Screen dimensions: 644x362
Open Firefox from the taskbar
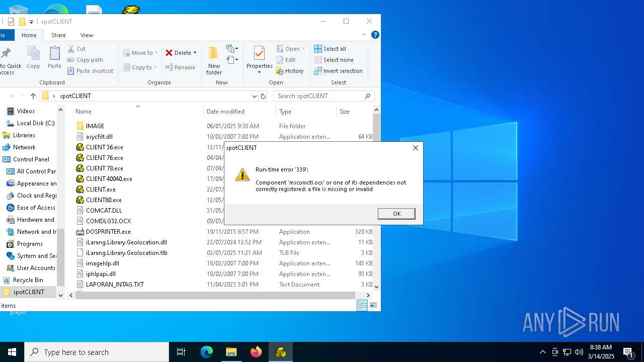(x=256, y=352)
